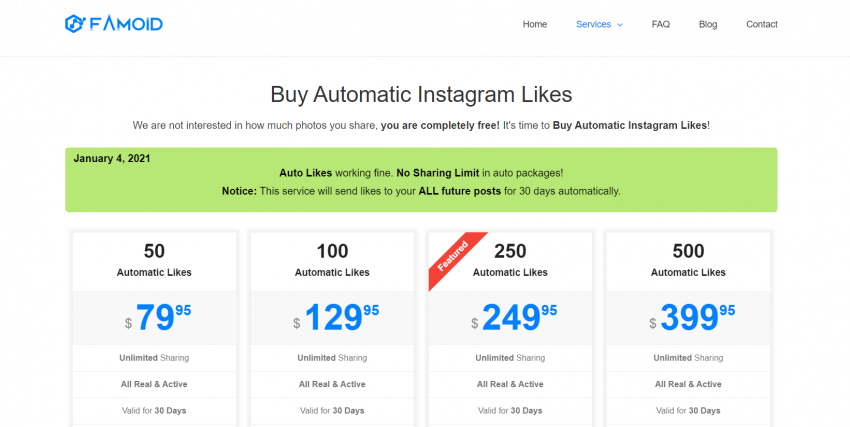The image size is (850, 427).
Task: Go to the FAQ page
Action: point(660,24)
